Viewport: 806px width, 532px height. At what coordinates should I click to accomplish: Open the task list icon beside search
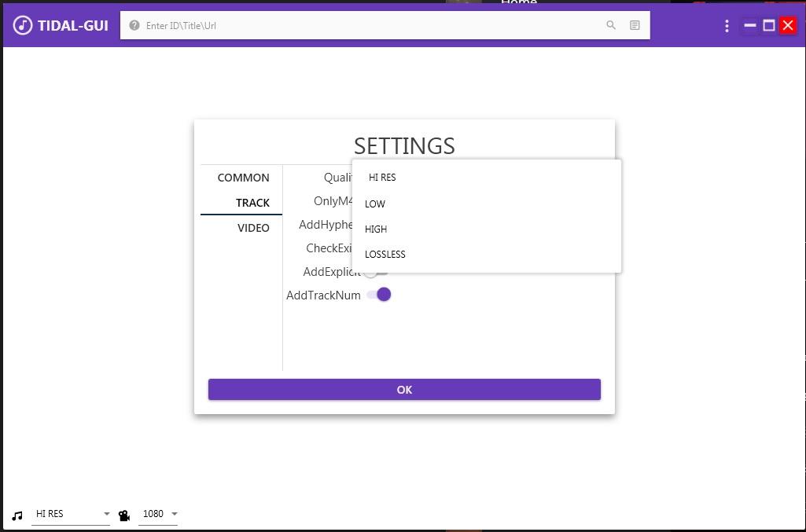tap(635, 25)
